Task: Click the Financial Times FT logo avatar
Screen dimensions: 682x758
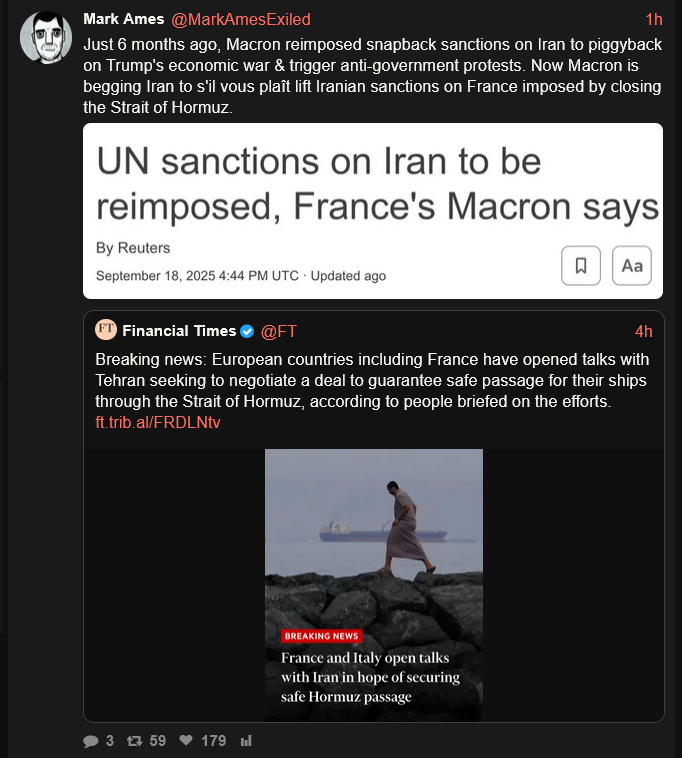Action: tap(106, 330)
